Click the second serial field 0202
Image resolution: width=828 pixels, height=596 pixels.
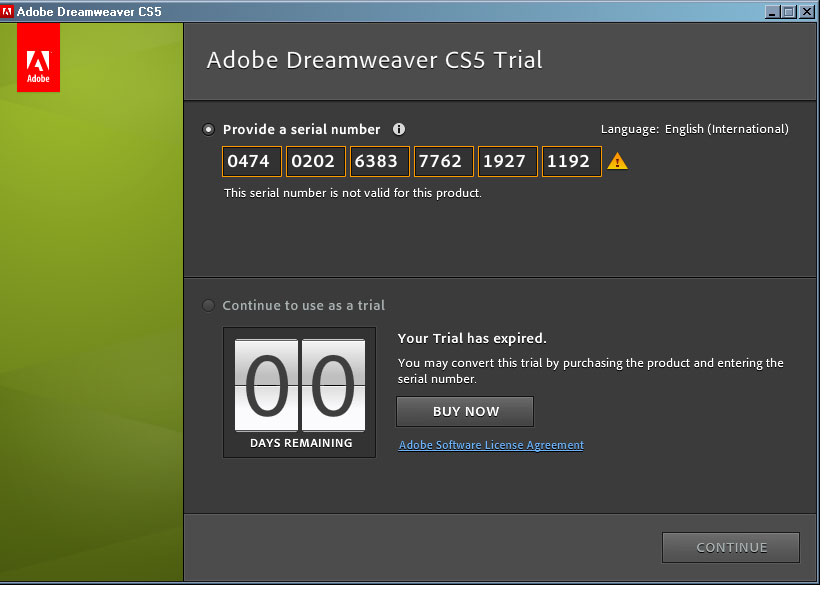coord(316,161)
